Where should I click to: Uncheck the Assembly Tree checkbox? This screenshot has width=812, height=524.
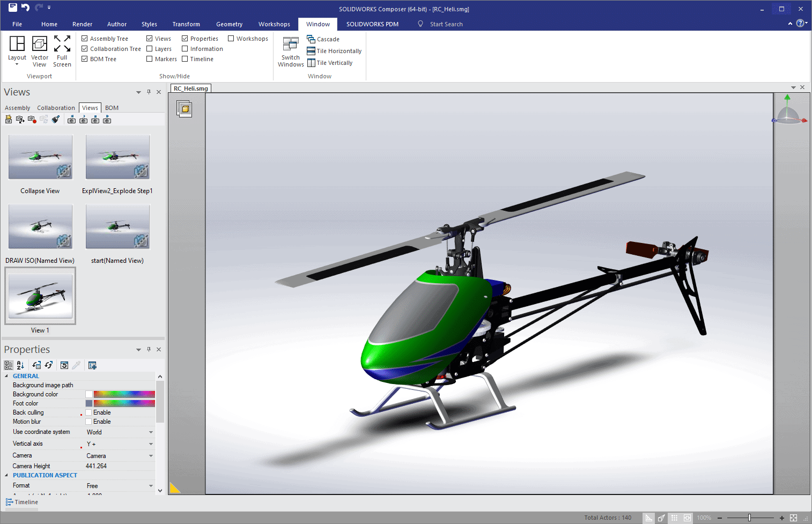pos(85,39)
